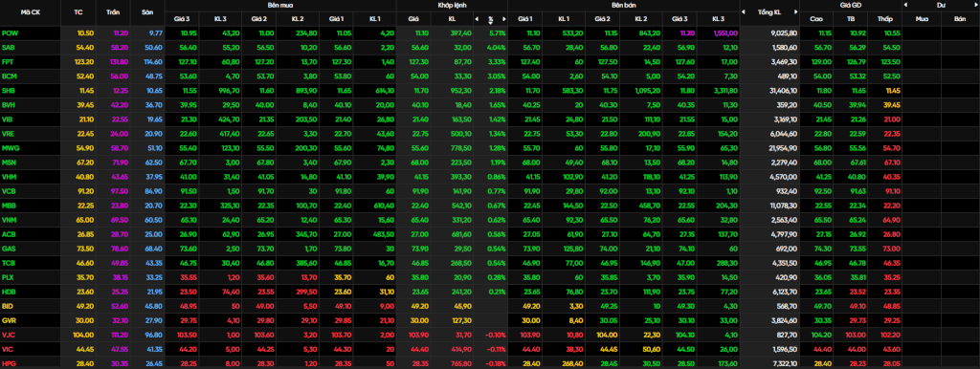Open the SAB stock ticker
The image size is (980, 369).
pos(9,48)
